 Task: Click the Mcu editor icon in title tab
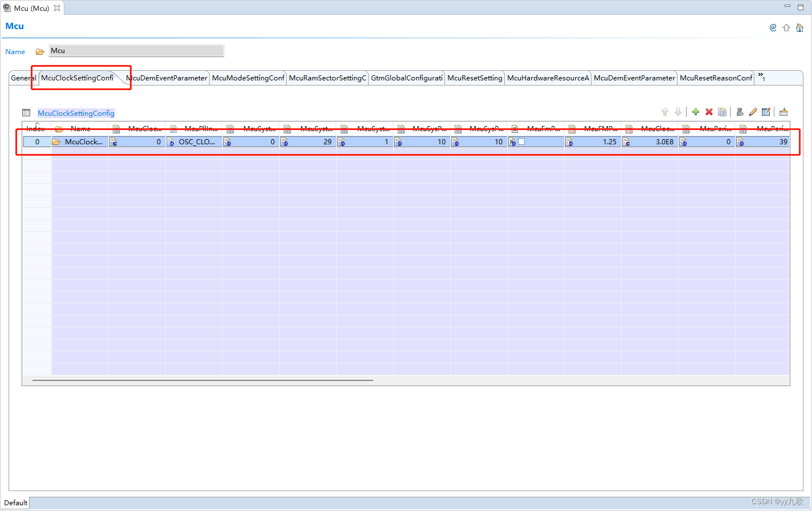pos(7,8)
